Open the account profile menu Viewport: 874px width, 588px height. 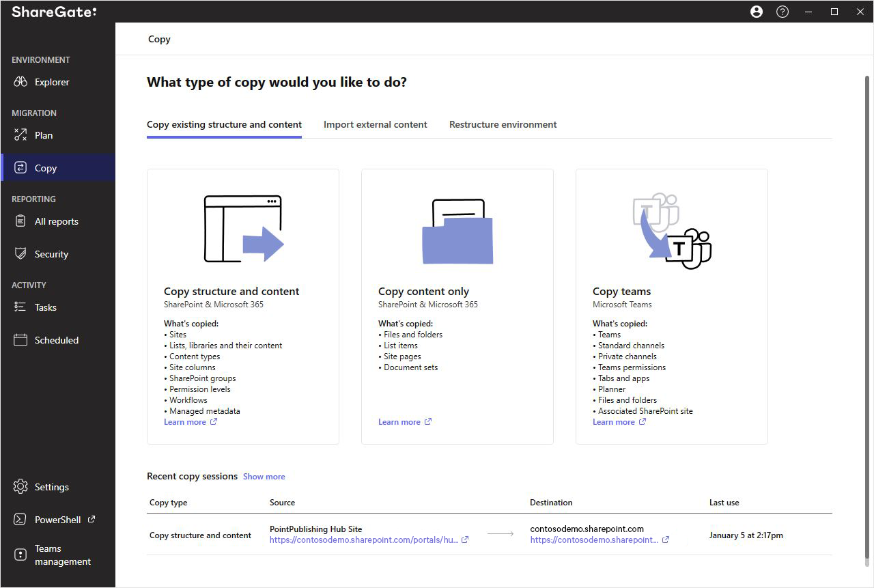click(x=756, y=12)
